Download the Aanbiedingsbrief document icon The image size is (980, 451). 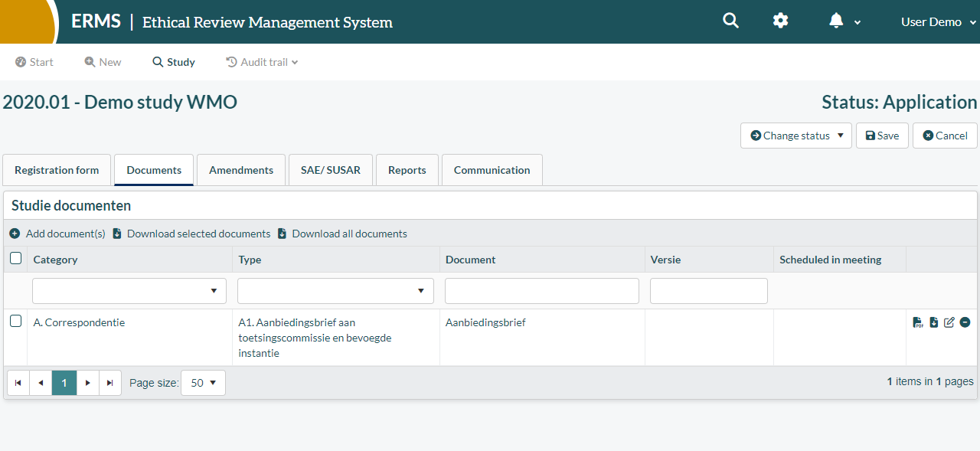tap(934, 322)
